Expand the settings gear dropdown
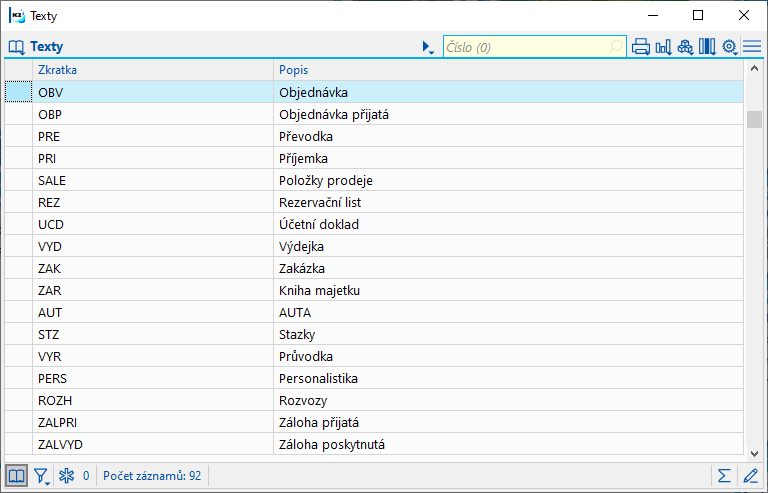The height and width of the screenshot is (493, 768). 730,47
